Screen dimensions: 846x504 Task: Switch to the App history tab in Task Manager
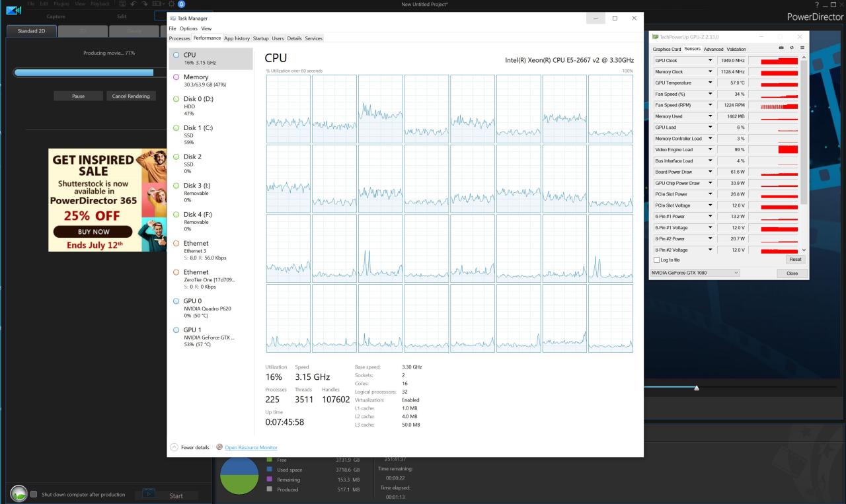[237, 38]
